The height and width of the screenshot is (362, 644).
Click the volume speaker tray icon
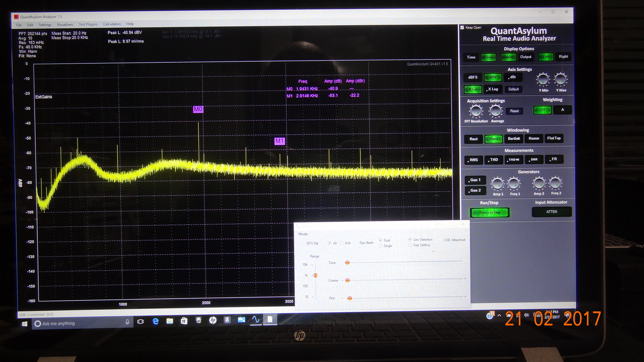click(527, 315)
